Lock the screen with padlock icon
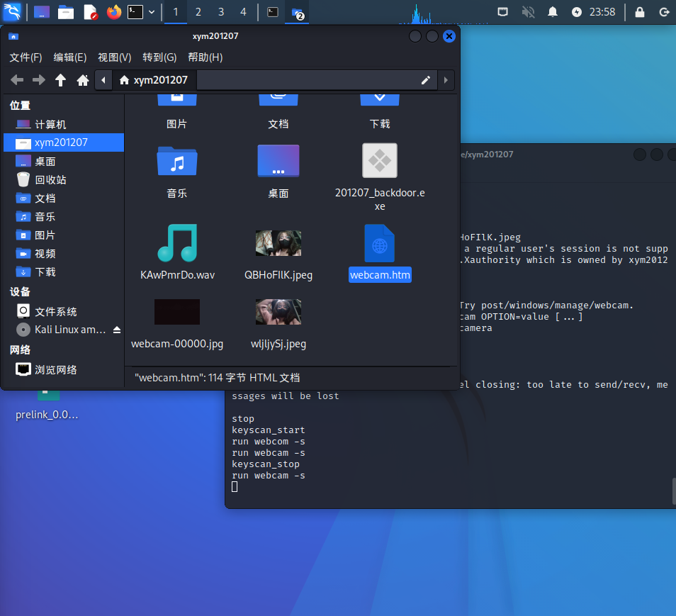The image size is (676, 616). click(640, 12)
